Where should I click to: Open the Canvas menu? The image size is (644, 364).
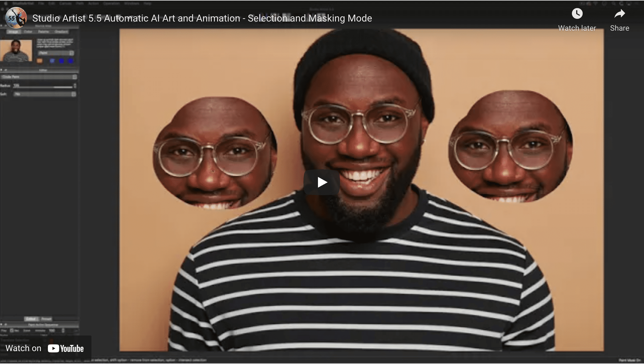click(65, 3)
